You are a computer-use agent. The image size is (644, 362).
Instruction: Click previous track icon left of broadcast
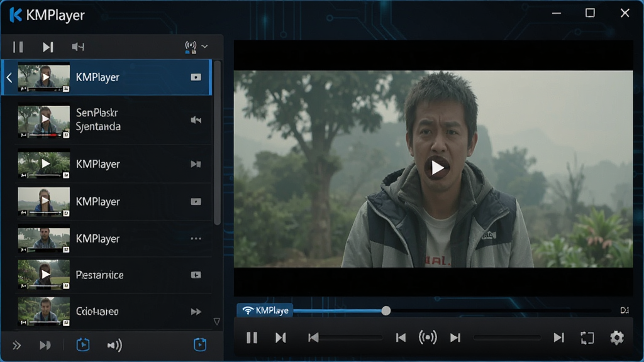point(401,337)
